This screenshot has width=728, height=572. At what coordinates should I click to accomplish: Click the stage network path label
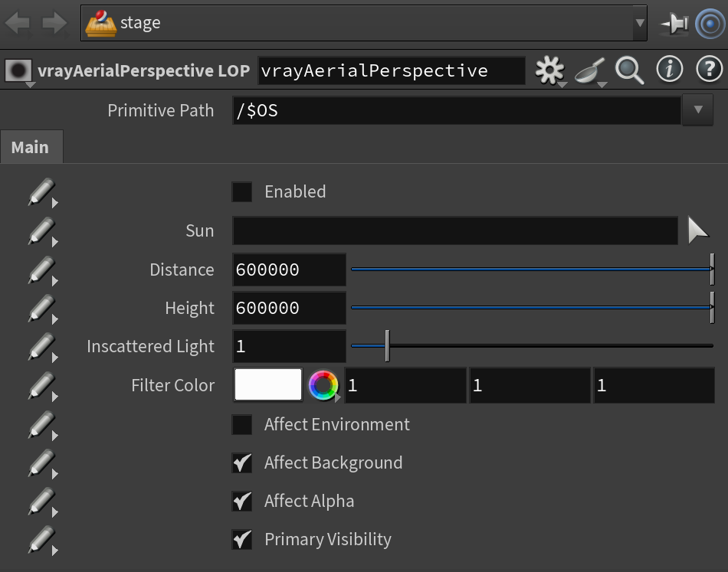pyautogui.click(x=140, y=23)
